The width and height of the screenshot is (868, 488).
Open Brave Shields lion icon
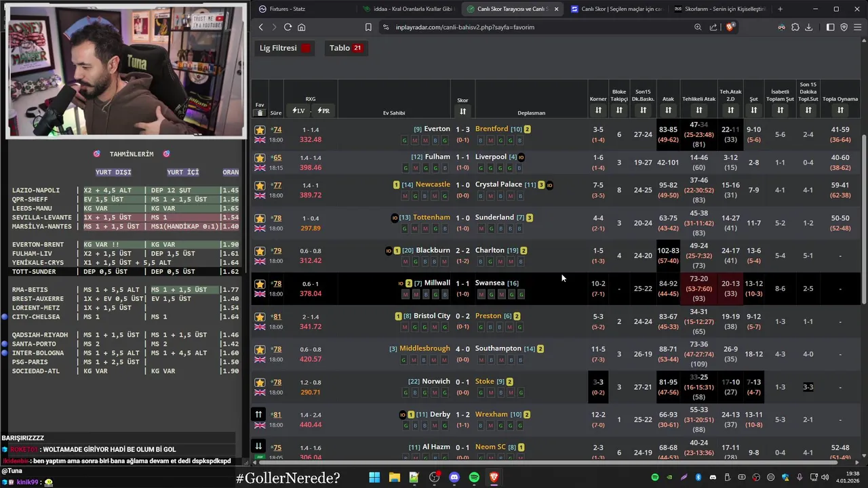tap(730, 27)
